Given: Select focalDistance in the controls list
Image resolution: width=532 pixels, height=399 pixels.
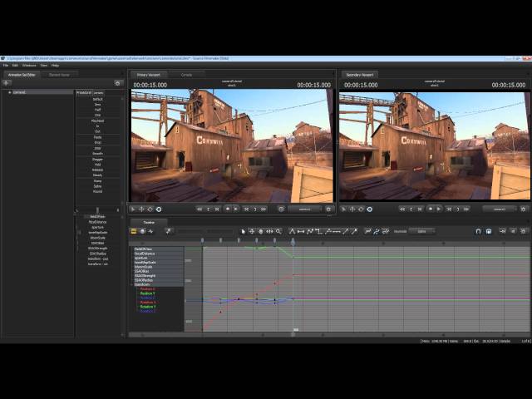Looking at the screenshot, I should click(98, 222).
